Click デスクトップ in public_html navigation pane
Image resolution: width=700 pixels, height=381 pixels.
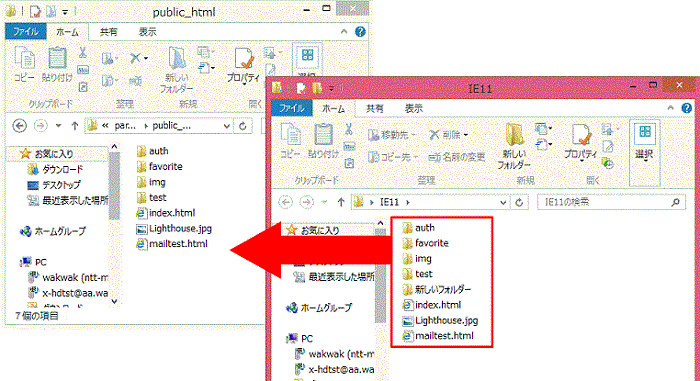54,185
